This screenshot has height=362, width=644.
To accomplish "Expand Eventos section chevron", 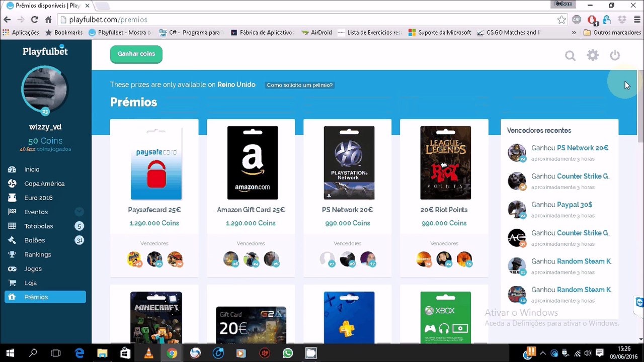I will (x=79, y=212).
